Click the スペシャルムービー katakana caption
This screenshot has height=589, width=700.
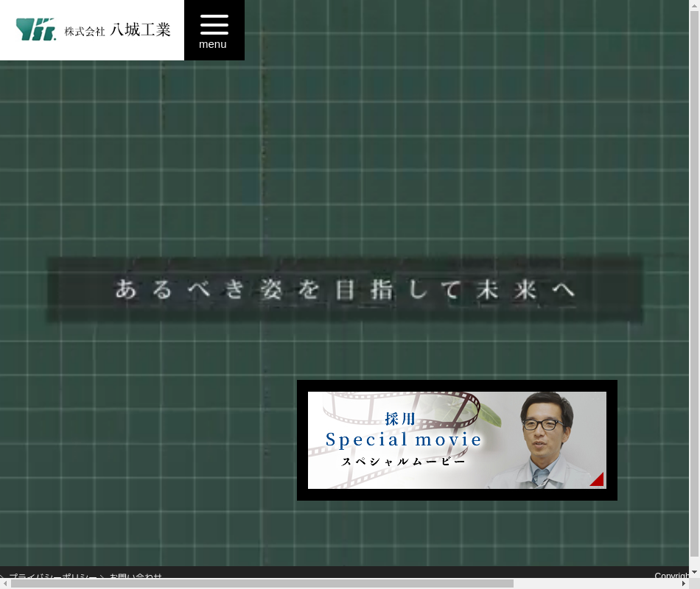click(403, 462)
